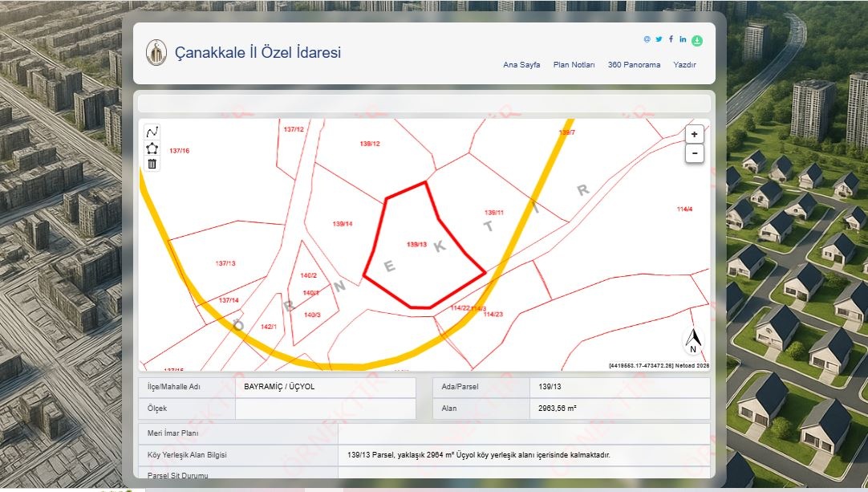Image resolution: width=868 pixels, height=492 pixels.
Task: Click parcel label 137/16 on map
Action: [x=180, y=151]
